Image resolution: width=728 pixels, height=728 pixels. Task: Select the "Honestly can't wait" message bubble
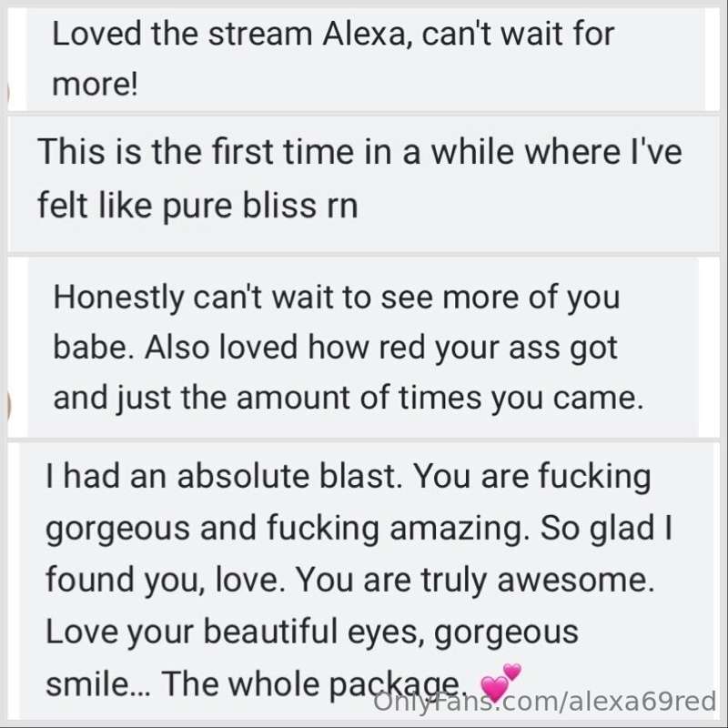tap(363, 348)
